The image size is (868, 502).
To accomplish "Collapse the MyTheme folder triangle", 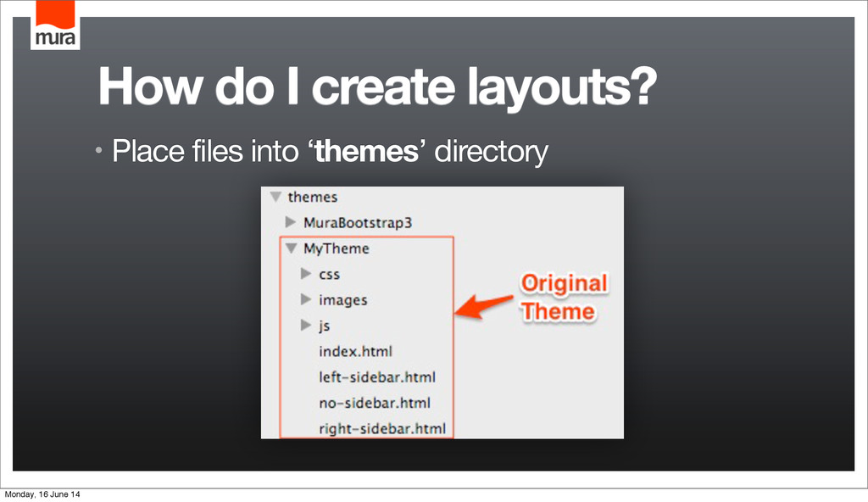I will pos(292,248).
